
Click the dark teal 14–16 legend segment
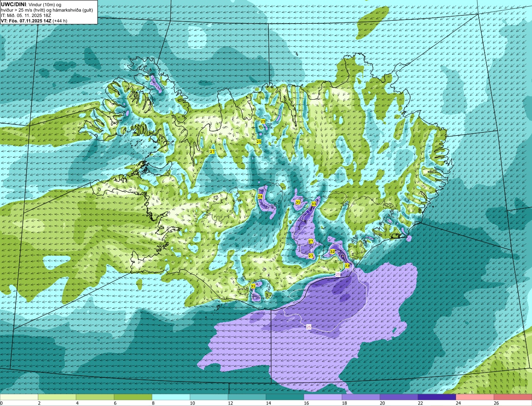click(x=285, y=397)
